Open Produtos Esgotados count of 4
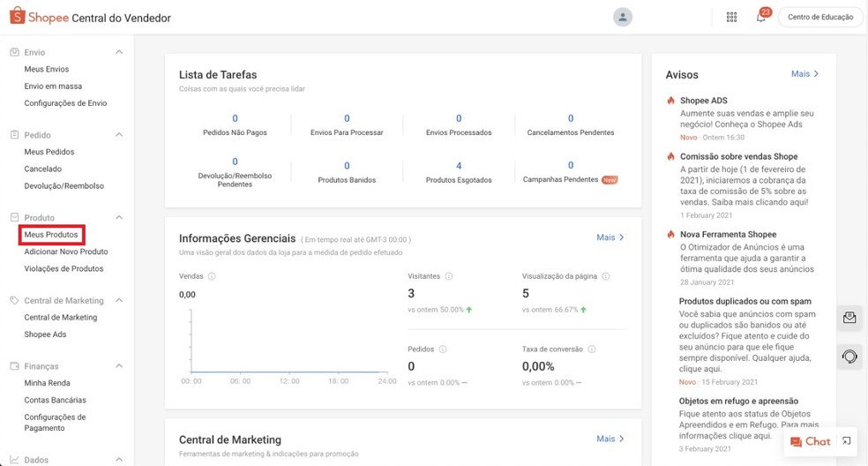The image size is (868, 466). click(x=459, y=172)
